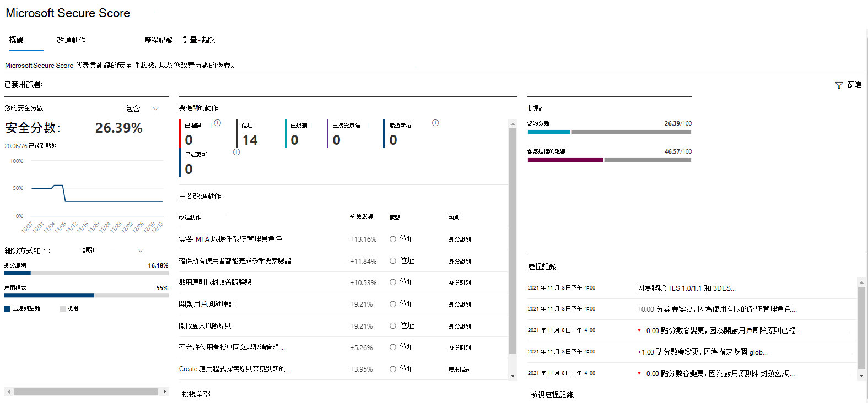Viewport: 868px width, 403px height.
Task: Switch to the 歷程記錄 tab
Action: 159,40
